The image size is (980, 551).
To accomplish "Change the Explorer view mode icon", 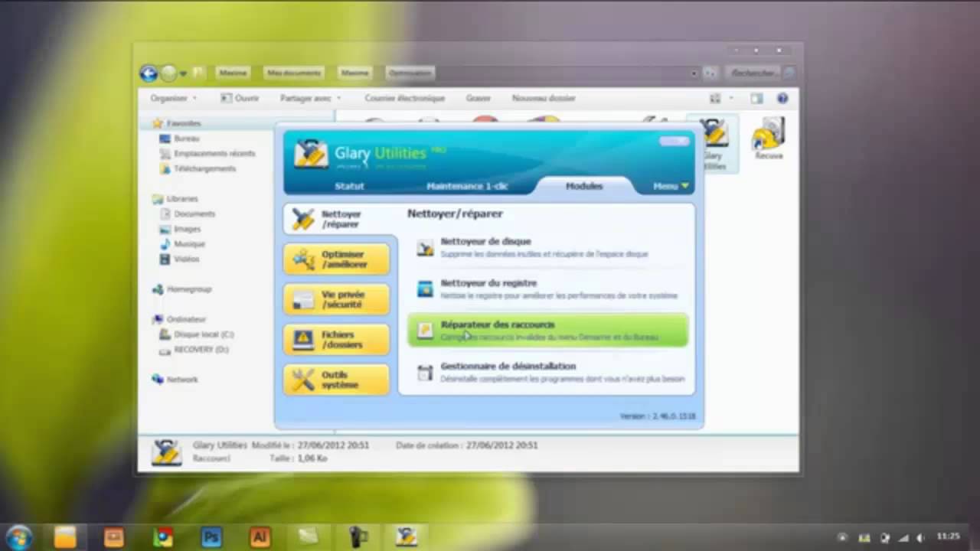I will [x=715, y=98].
